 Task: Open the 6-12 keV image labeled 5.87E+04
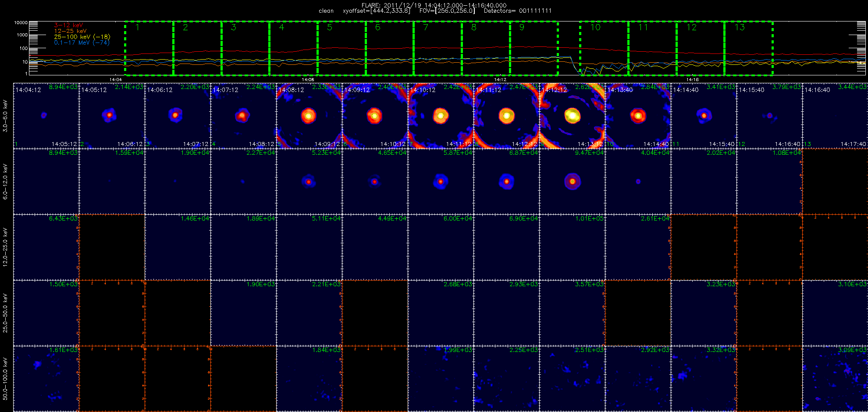click(441, 181)
